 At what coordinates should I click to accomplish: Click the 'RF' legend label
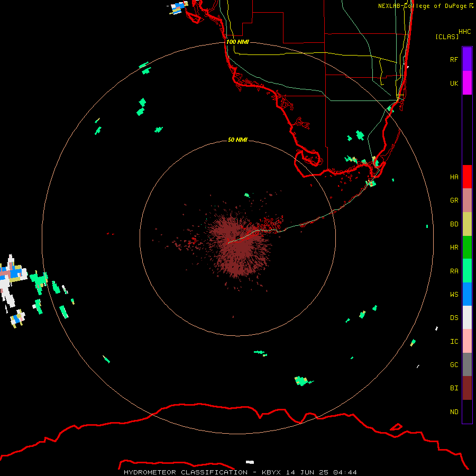pyautogui.click(x=454, y=59)
